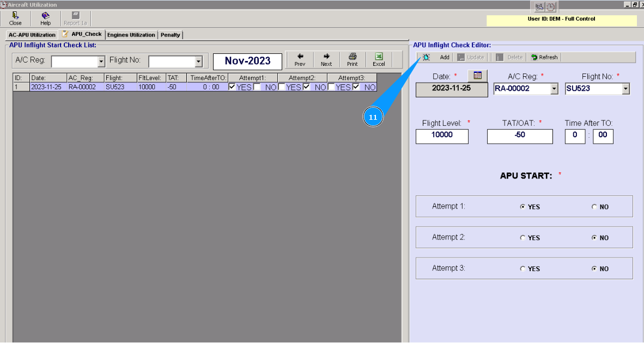The width and height of the screenshot is (644, 343).
Task: Switch to APU_Check tab
Action: click(x=82, y=34)
